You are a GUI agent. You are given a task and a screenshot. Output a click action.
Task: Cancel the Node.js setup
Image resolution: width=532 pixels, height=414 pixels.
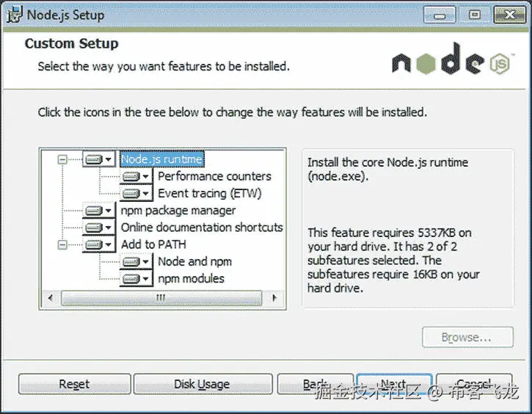coord(474,384)
